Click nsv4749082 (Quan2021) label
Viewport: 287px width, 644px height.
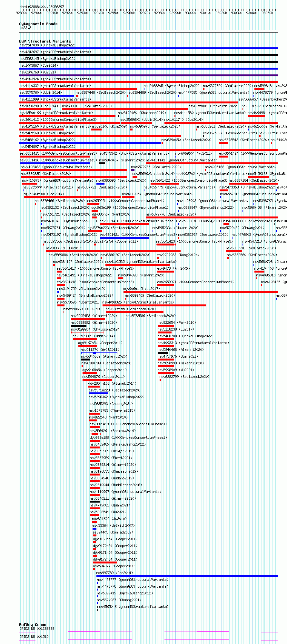[110, 505]
